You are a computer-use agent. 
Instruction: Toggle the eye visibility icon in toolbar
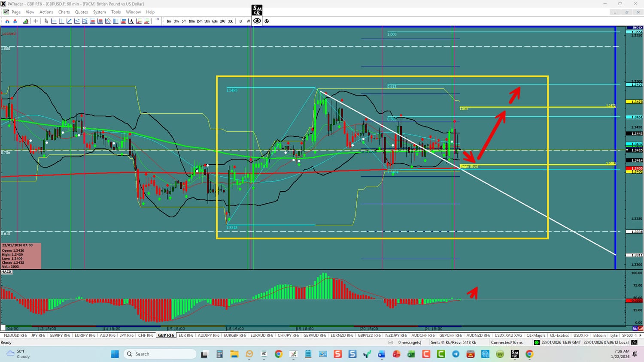click(257, 21)
